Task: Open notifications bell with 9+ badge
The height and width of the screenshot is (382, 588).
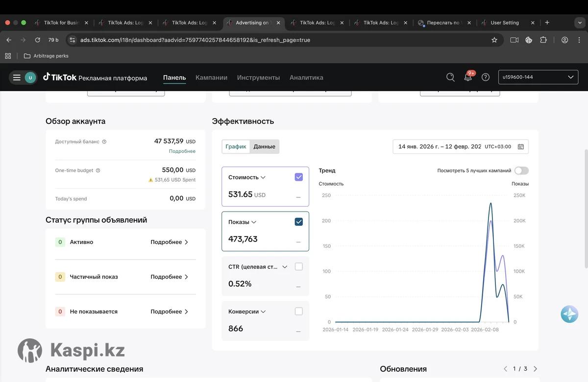Action: [468, 77]
